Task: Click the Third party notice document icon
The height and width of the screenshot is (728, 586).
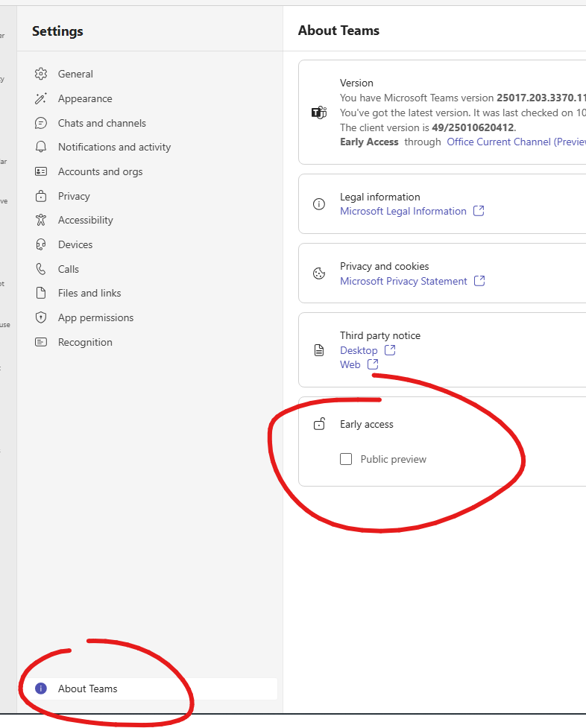Action: tap(319, 350)
